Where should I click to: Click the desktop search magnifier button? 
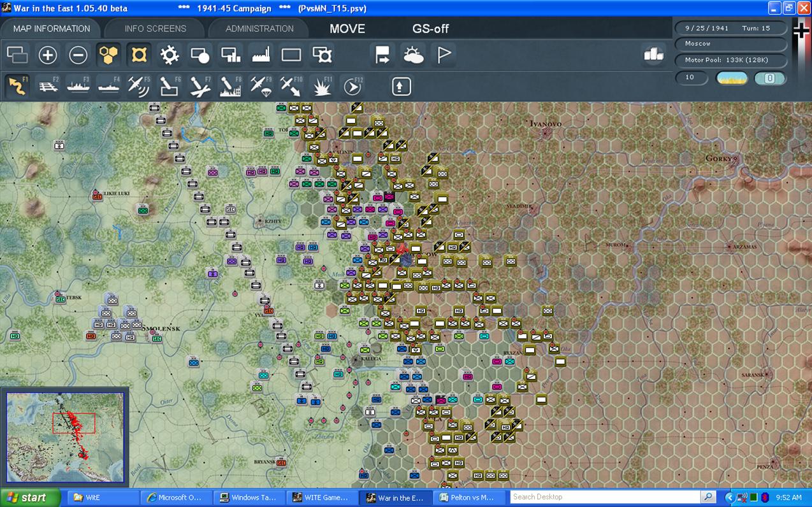[708, 497]
